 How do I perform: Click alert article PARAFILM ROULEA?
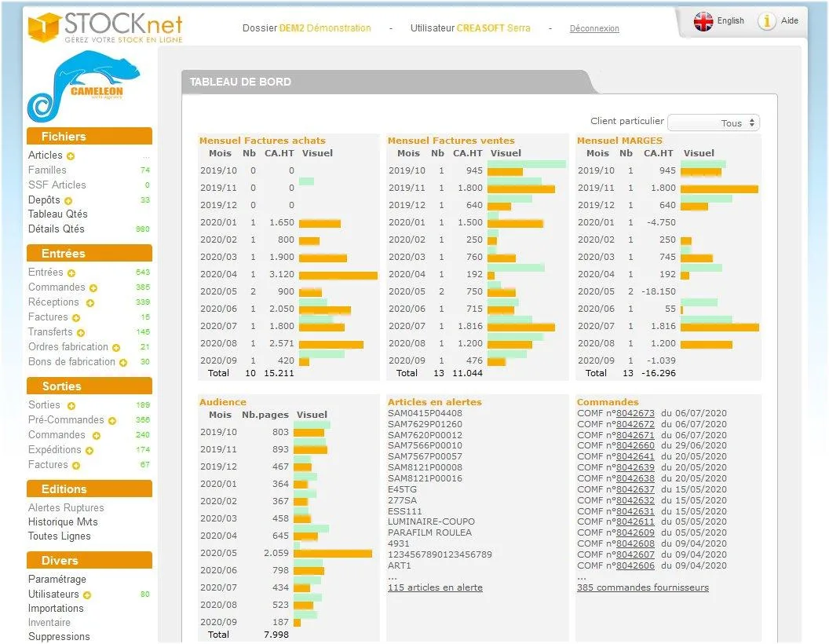430,532
